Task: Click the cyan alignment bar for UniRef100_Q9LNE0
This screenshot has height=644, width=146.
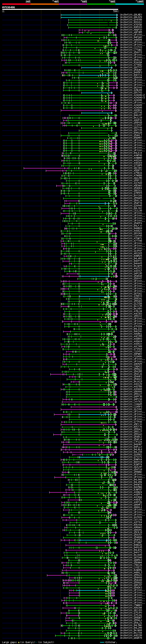Action: pos(89,15)
